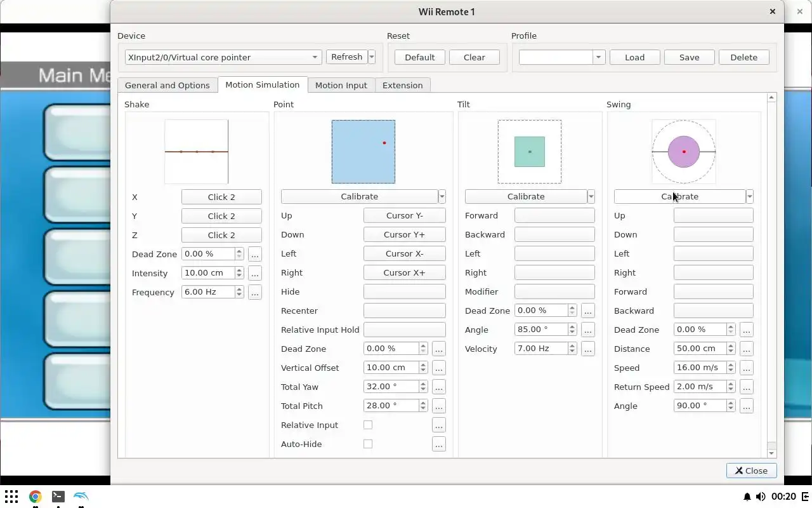Open advanced settings for Swing Distance
The image size is (812, 508).
tap(747, 349)
